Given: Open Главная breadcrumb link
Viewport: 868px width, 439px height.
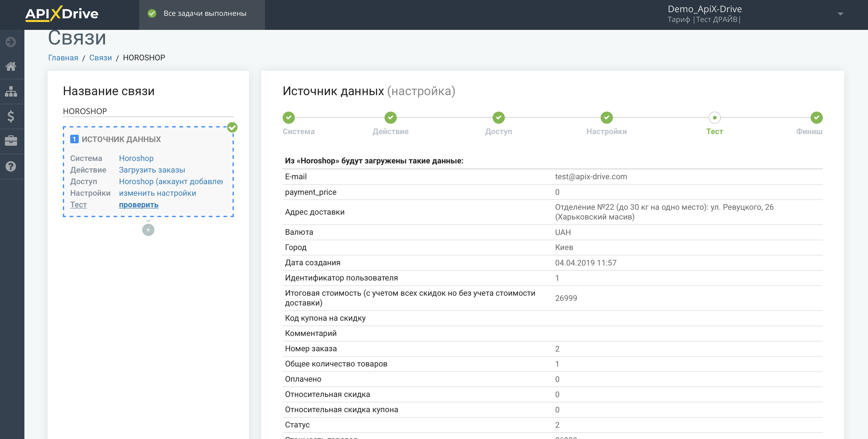Looking at the screenshot, I should (x=63, y=58).
